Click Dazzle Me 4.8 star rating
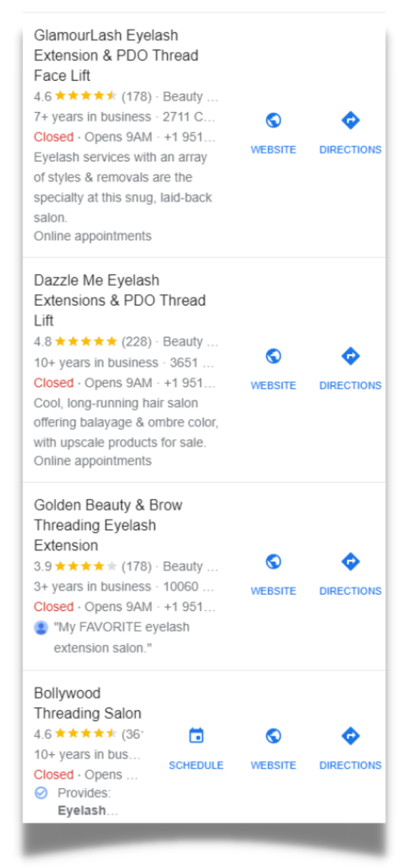Screen dimensions: 407x868 coord(85,341)
